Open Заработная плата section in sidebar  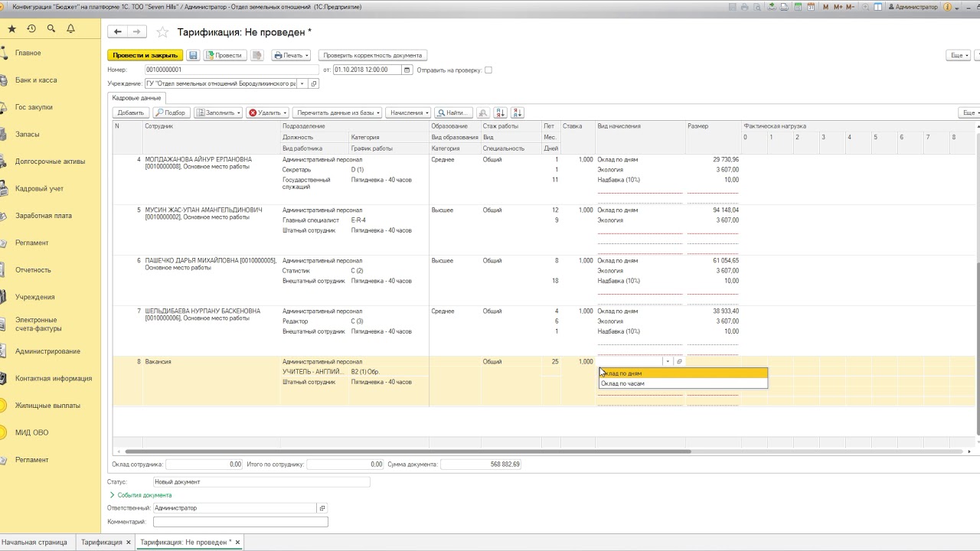coord(43,216)
